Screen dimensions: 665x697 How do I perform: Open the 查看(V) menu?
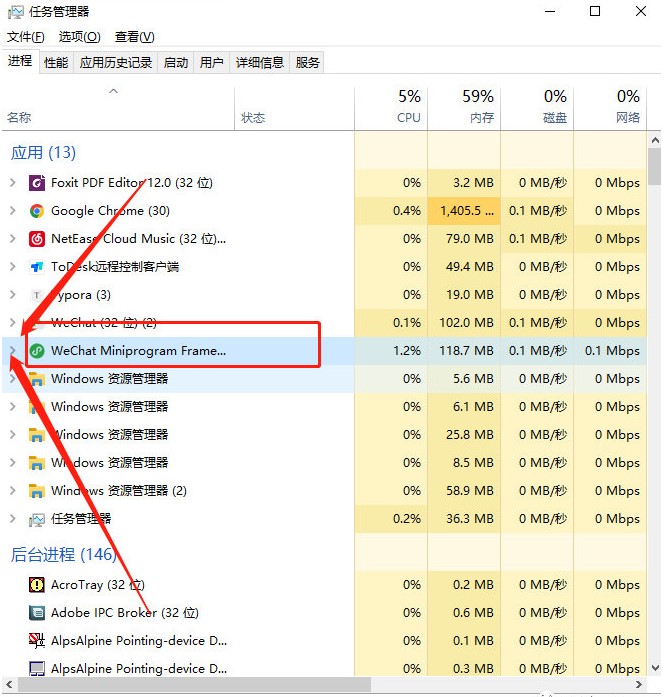click(x=135, y=37)
